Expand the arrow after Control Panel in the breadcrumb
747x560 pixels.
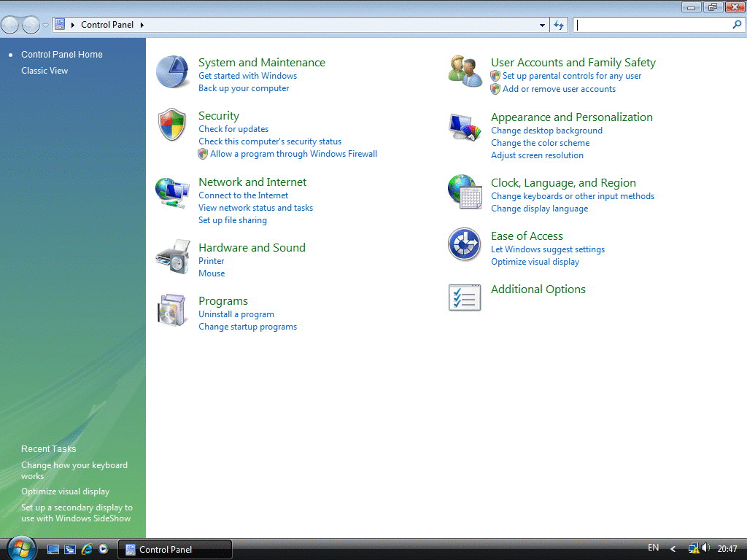(142, 25)
